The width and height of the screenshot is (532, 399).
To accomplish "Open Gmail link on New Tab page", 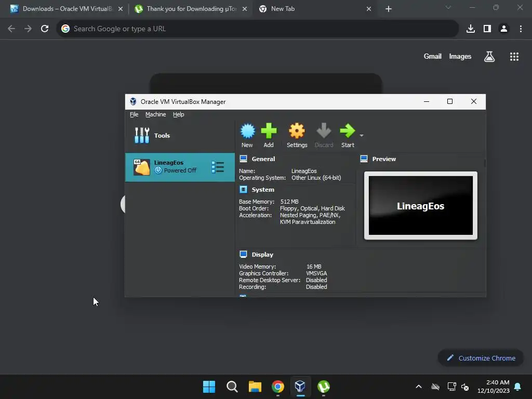I will point(433,56).
